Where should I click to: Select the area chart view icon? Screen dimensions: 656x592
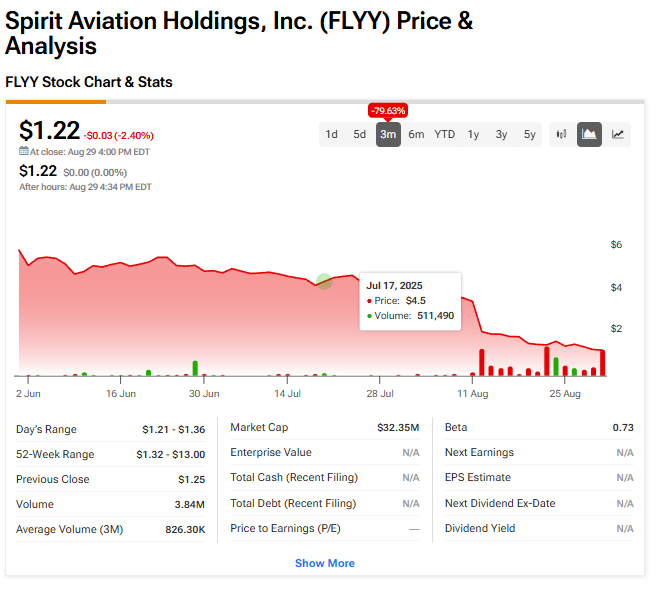pos(590,134)
